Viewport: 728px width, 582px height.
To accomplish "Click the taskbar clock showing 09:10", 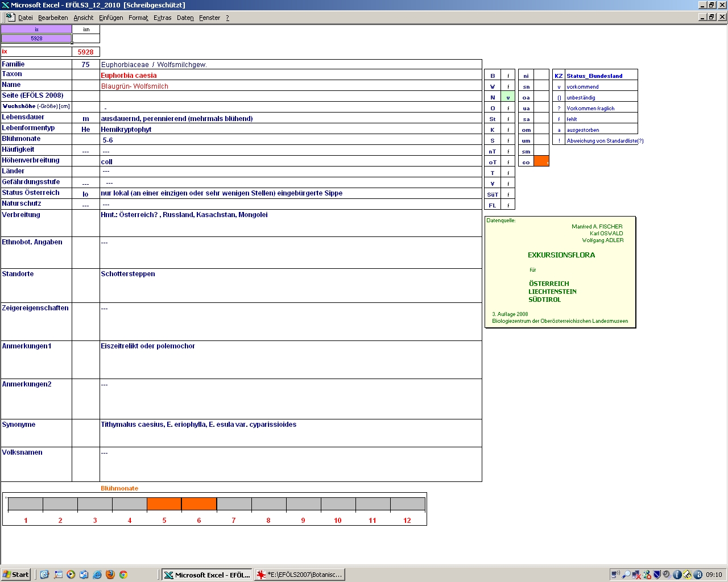I will pyautogui.click(x=714, y=575).
